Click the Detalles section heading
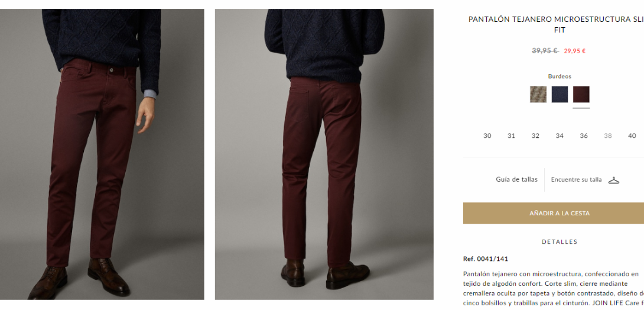Screen dimensions: 644x310 (560, 242)
